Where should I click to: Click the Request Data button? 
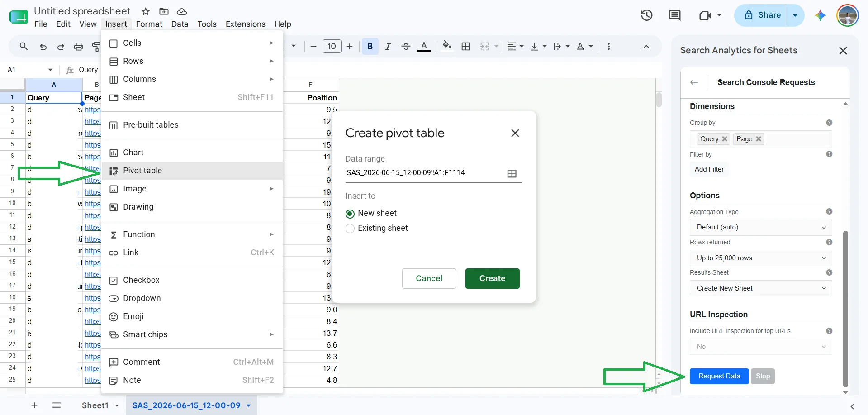(719, 376)
